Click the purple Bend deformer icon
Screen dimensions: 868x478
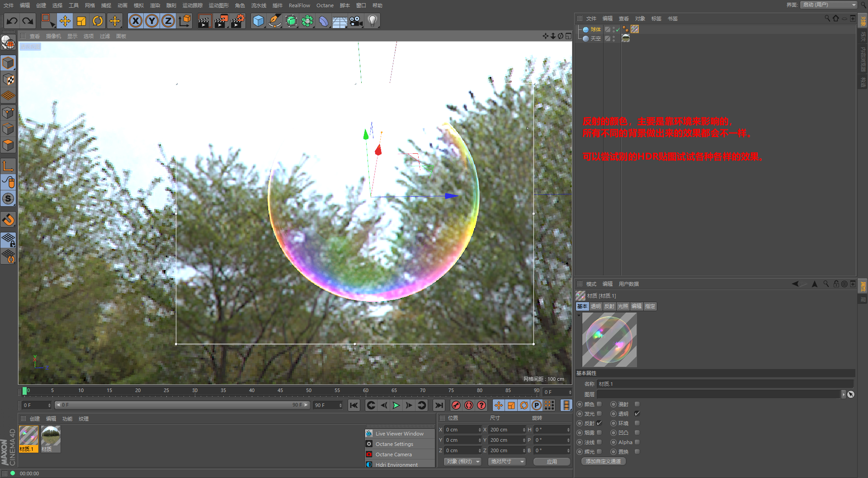point(324,21)
